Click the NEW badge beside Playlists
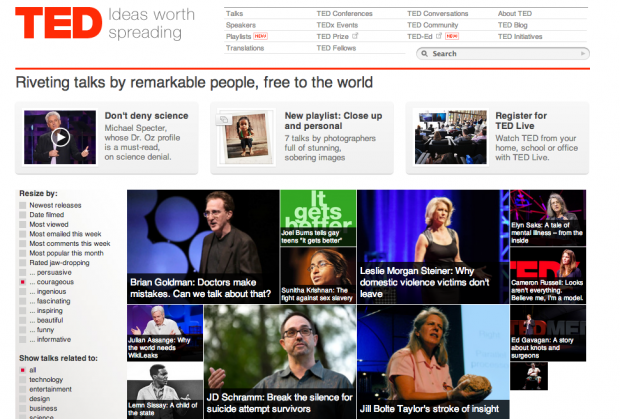 pos(261,36)
